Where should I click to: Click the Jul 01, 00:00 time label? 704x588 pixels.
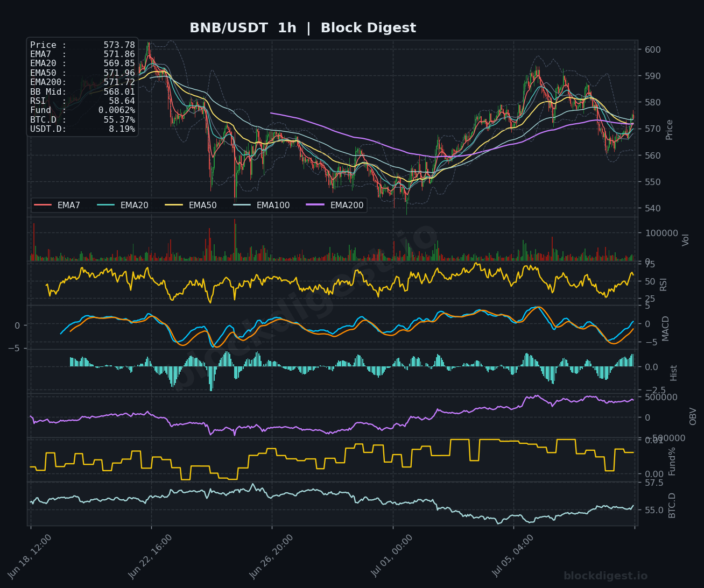click(393, 556)
